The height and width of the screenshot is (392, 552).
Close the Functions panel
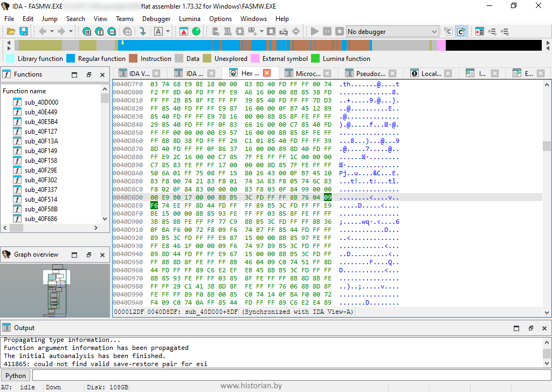(102, 74)
